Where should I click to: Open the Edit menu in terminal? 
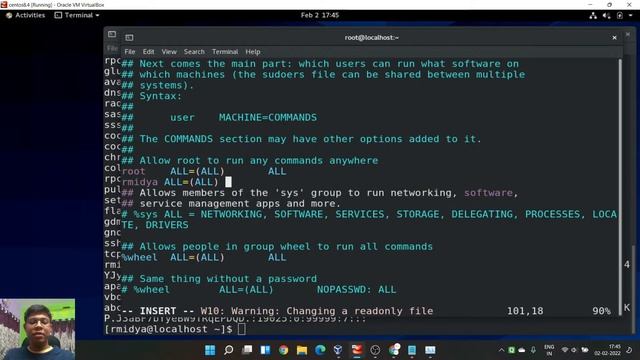tap(148, 52)
